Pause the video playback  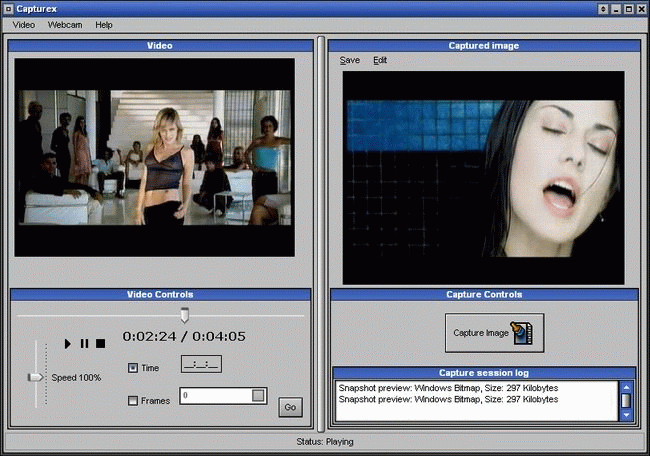pyautogui.click(x=84, y=343)
